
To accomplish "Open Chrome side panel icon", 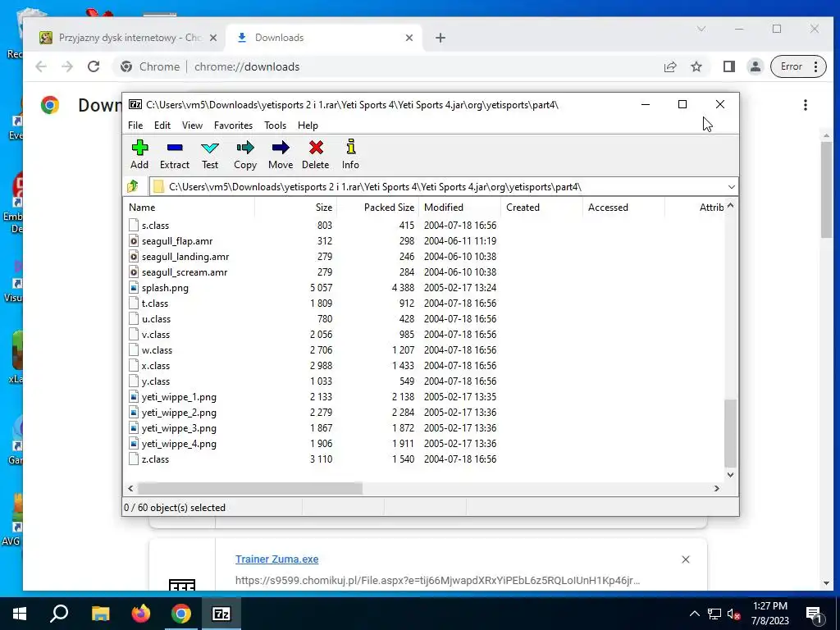I will pos(728,66).
